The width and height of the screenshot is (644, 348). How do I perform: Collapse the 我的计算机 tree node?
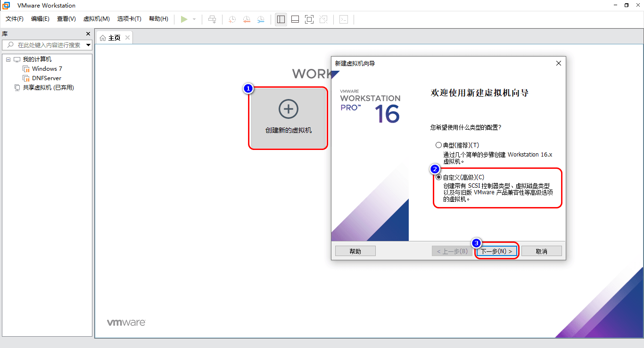click(8, 59)
